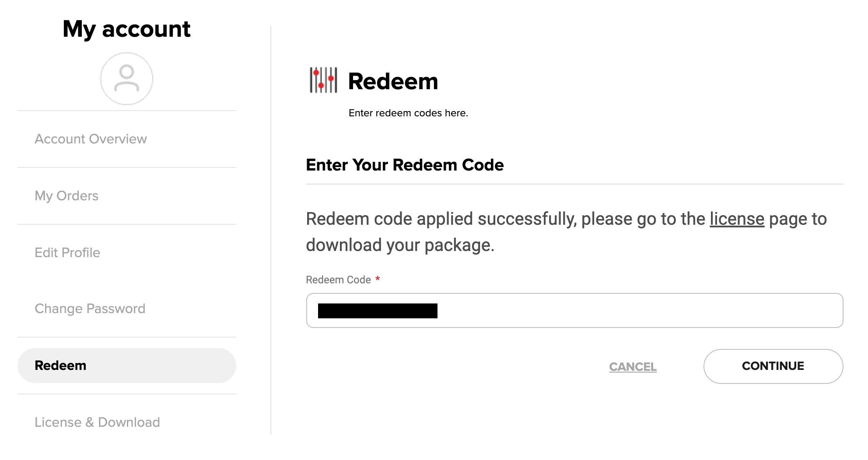
Task: Click the profile avatar icon
Action: 126,78
